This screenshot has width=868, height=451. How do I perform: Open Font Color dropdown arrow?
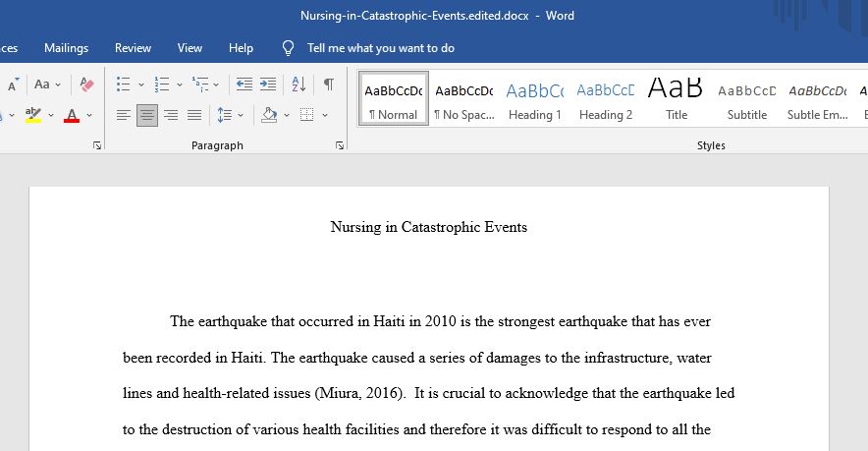[89, 115]
